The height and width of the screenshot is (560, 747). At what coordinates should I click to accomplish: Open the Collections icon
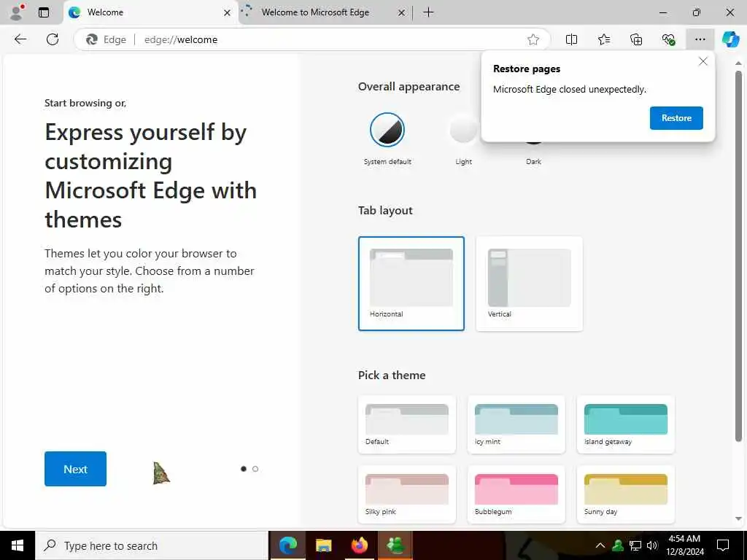(636, 39)
